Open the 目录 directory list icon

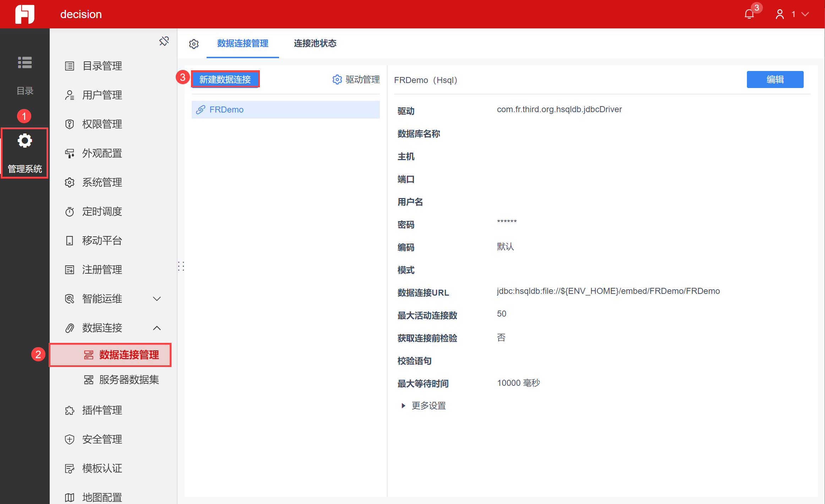click(x=25, y=63)
